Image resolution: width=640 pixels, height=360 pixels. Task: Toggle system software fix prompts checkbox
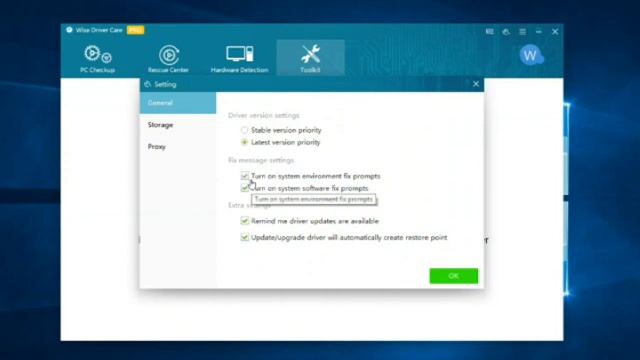(244, 188)
